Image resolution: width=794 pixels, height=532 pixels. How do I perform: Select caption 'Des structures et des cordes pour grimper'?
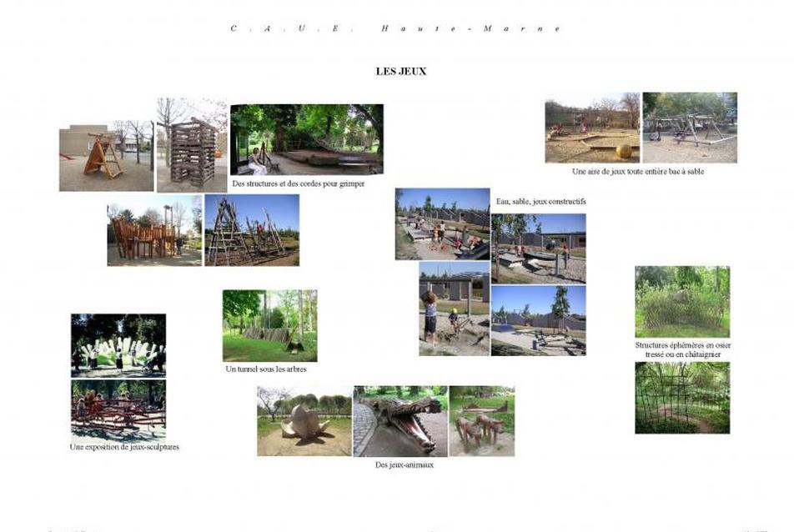pos(299,183)
